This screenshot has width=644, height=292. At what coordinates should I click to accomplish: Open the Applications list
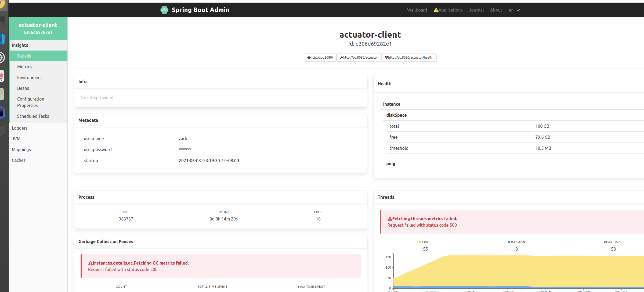coord(450,10)
